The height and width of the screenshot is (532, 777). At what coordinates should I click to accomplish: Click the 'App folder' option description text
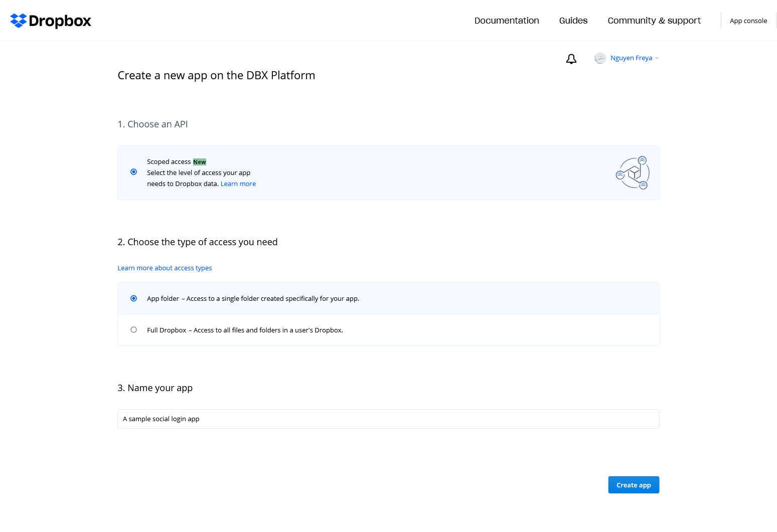253,299
